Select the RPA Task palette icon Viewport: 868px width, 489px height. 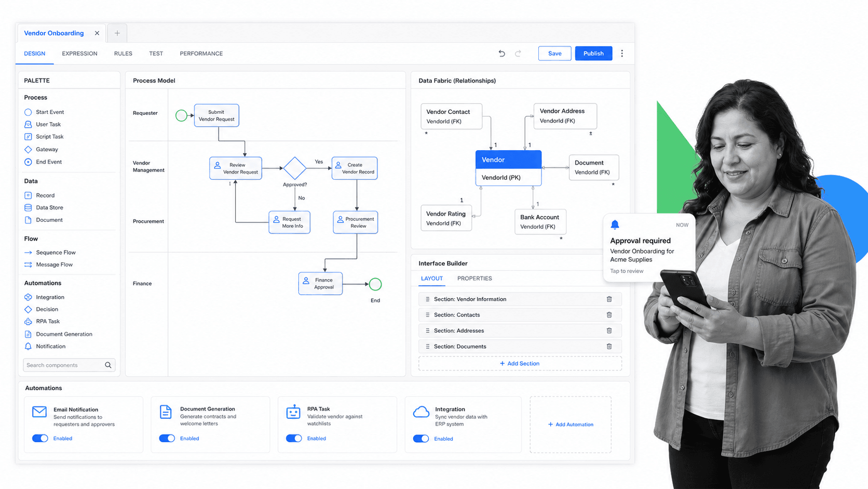point(28,322)
